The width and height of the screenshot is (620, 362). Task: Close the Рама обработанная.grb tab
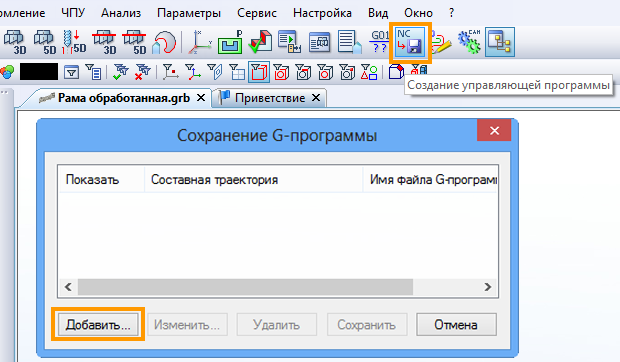pyautogui.click(x=201, y=98)
